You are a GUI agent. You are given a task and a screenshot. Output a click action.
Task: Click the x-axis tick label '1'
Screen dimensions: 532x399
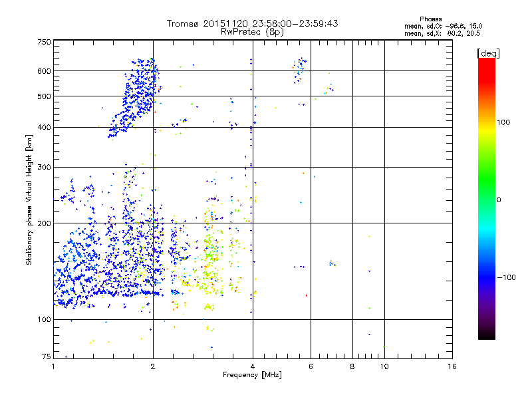pyautogui.click(x=53, y=366)
